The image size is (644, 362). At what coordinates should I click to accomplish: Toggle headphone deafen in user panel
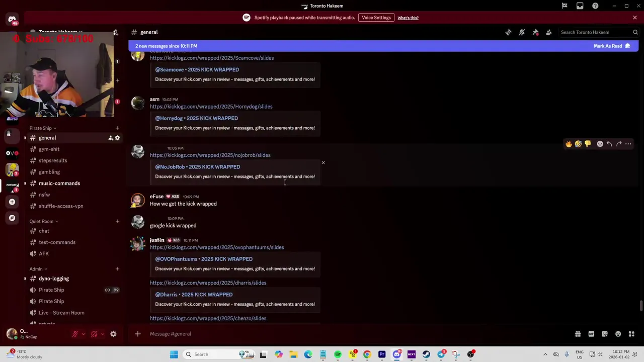[x=94, y=334]
